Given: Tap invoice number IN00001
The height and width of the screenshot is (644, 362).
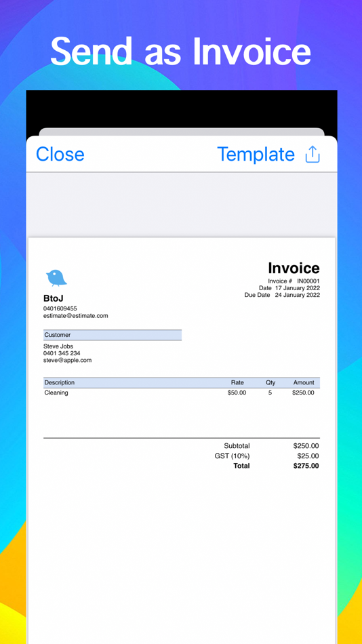Looking at the screenshot, I should (308, 281).
